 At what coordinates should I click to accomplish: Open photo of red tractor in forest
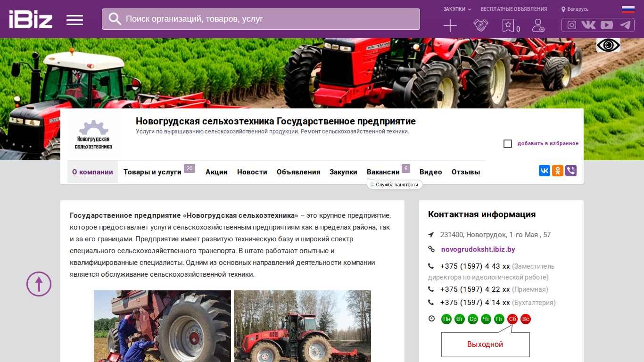click(302, 326)
